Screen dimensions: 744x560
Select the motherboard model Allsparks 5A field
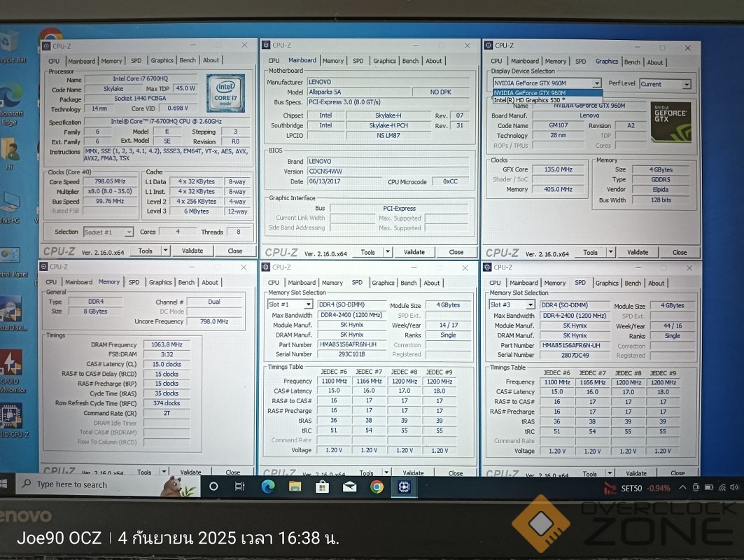358,92
